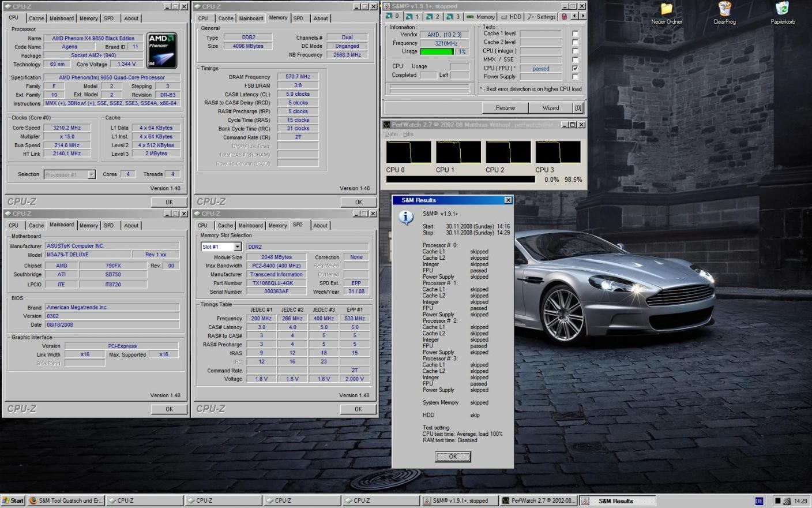Open the Neuer Ordner desktop folder
812x508 pixels.
coord(667,13)
